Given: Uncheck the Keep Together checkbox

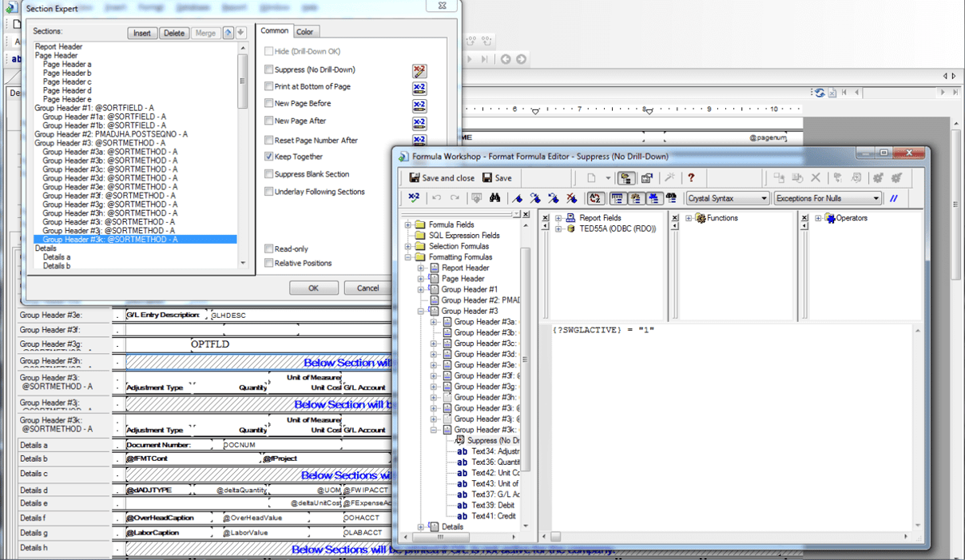Looking at the screenshot, I should pyautogui.click(x=270, y=157).
